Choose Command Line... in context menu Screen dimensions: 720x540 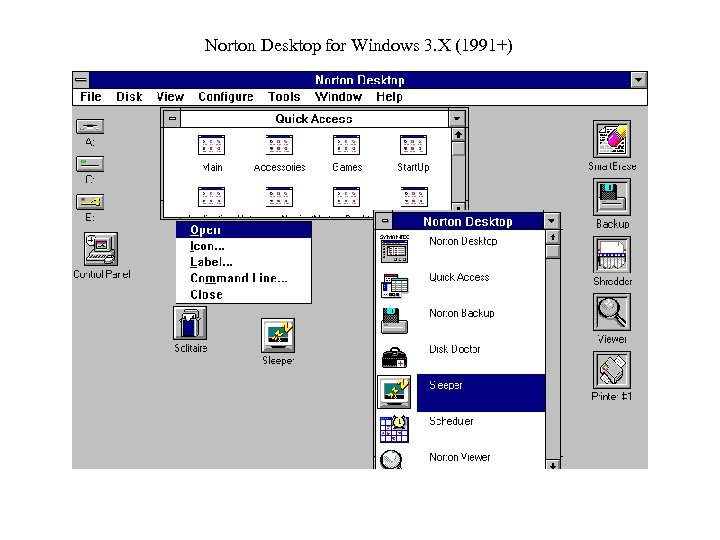click(x=244, y=278)
